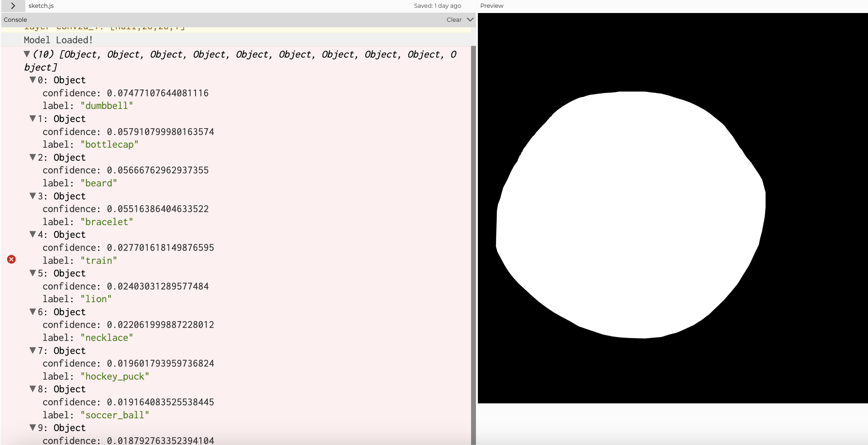Collapse object 0 dumbbell entry
868x445 pixels.
(x=33, y=80)
